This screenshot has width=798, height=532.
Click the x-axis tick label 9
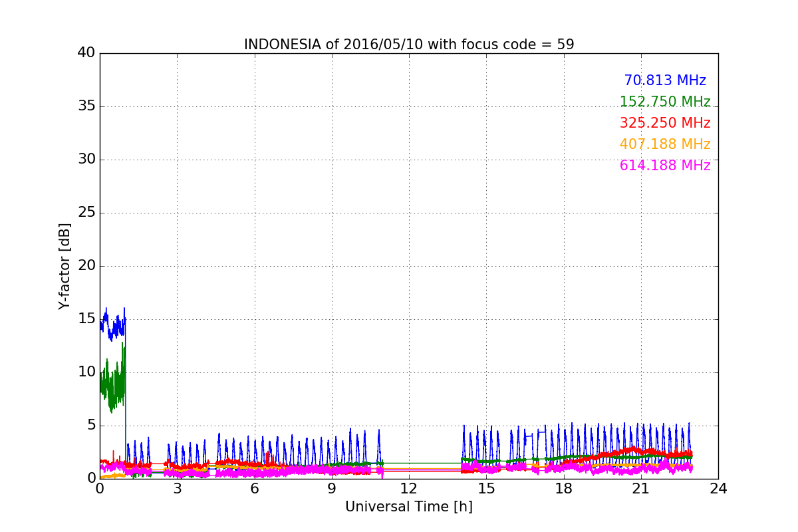pyautogui.click(x=331, y=489)
